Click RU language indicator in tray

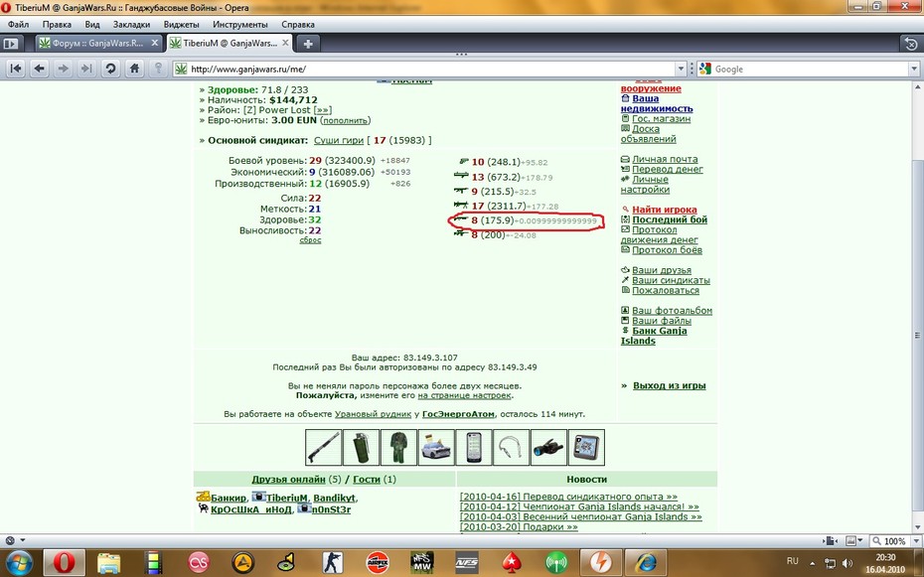(793, 561)
